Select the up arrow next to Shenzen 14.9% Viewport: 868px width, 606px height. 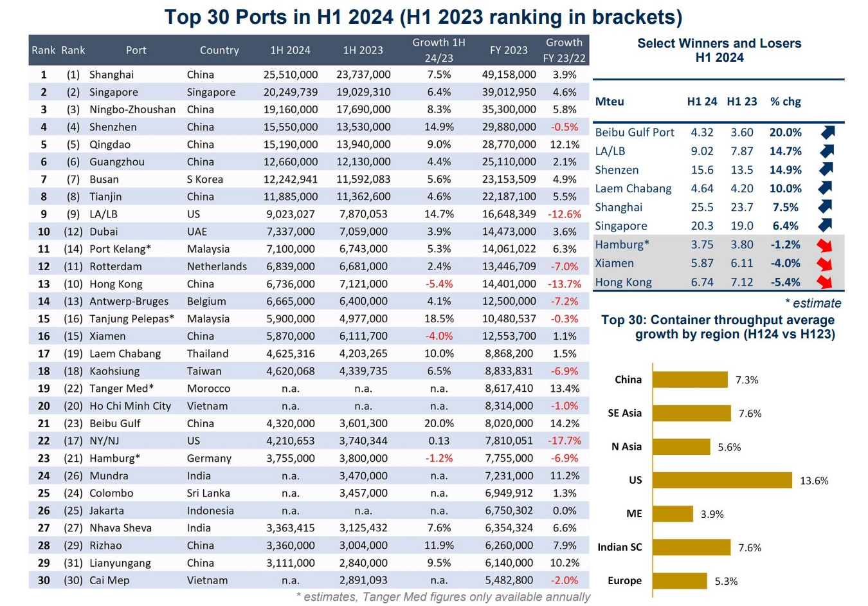(x=827, y=170)
